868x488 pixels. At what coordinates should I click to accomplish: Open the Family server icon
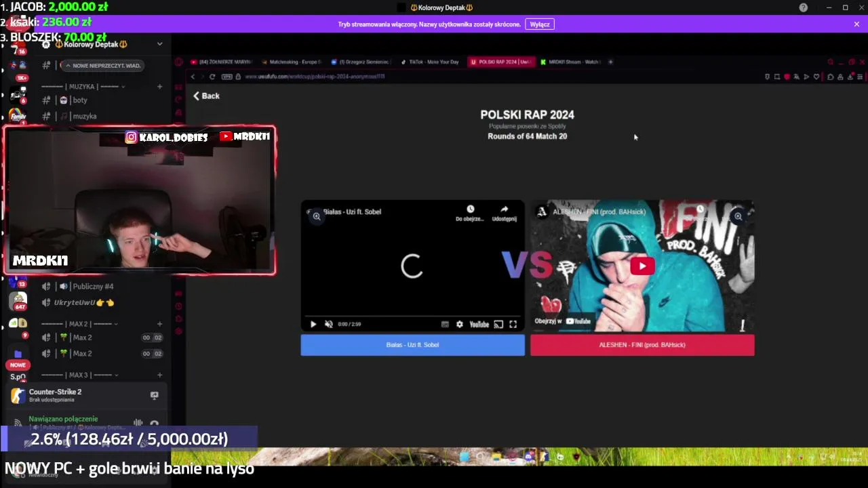click(18, 116)
